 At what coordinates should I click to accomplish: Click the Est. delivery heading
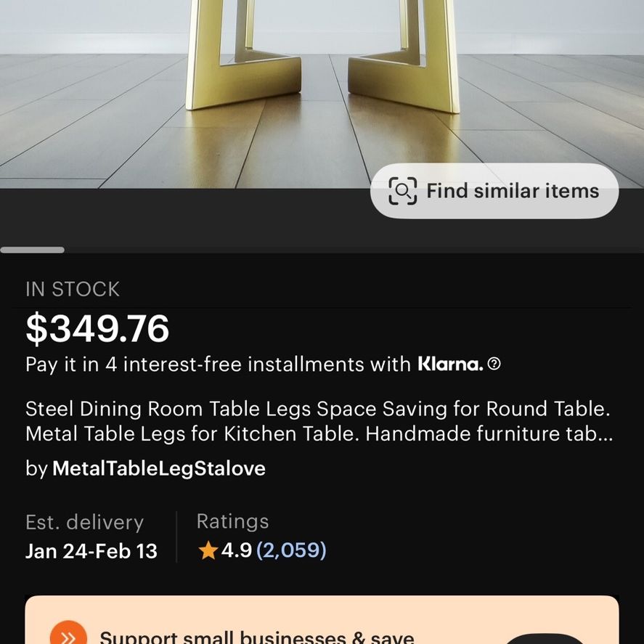(85, 523)
